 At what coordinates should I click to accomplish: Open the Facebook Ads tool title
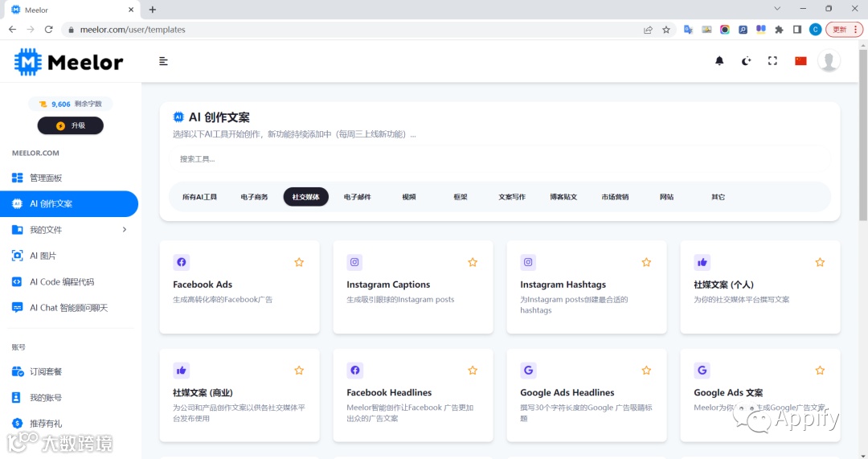point(203,285)
